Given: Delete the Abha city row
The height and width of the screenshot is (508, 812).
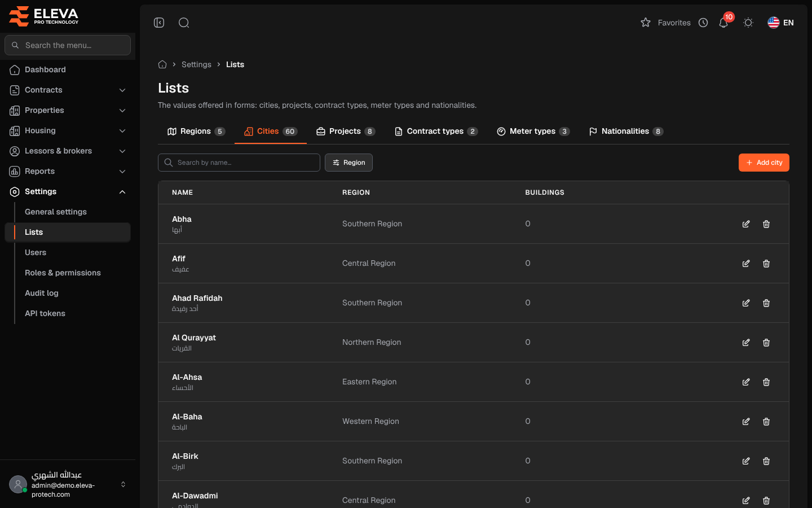Looking at the screenshot, I should (766, 224).
